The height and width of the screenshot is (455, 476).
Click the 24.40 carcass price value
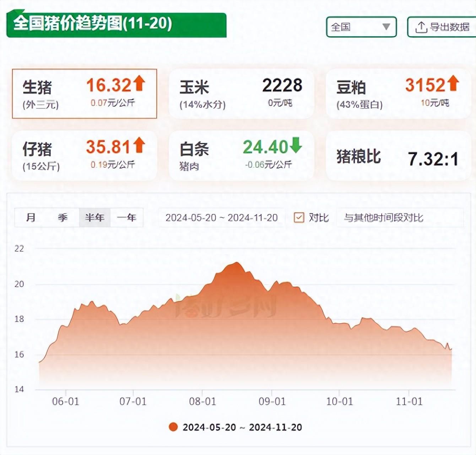tap(265, 147)
